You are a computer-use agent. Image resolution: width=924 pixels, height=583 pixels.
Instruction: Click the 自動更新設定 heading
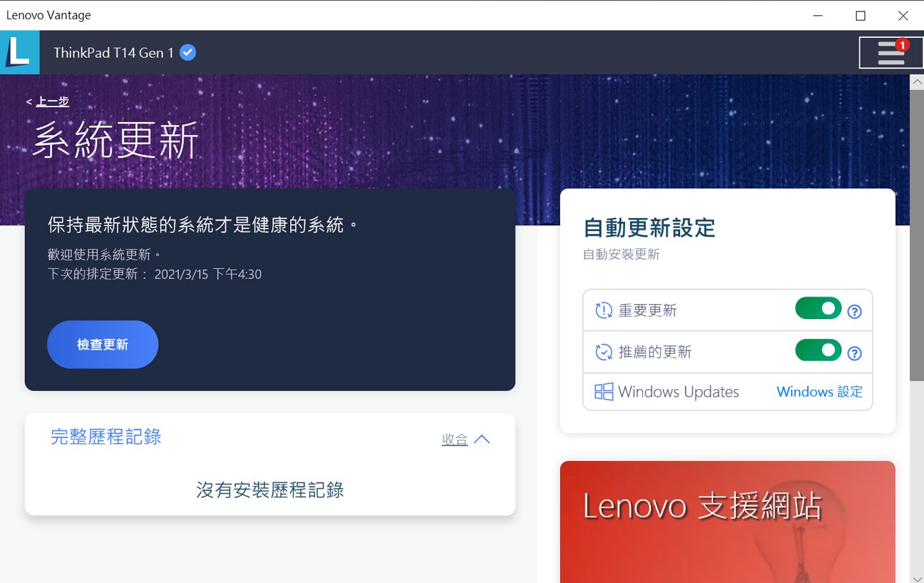(649, 228)
